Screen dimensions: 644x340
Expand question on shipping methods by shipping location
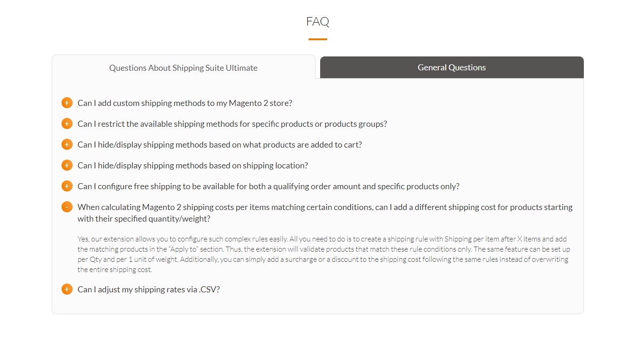(x=192, y=166)
